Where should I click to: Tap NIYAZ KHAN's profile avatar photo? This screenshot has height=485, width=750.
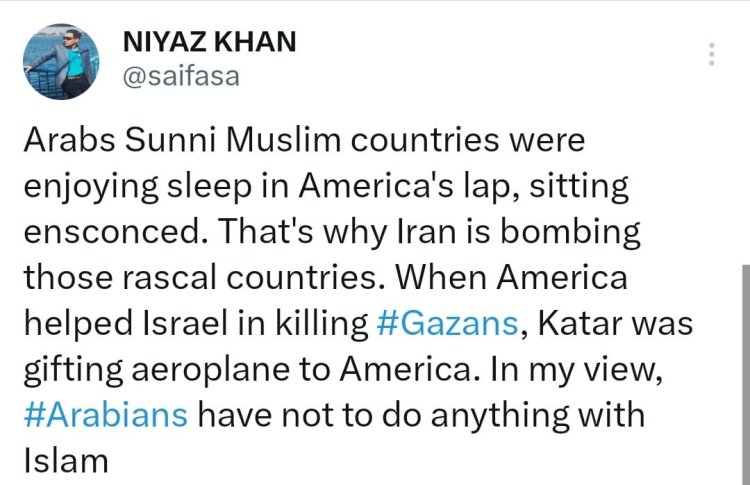(x=60, y=59)
